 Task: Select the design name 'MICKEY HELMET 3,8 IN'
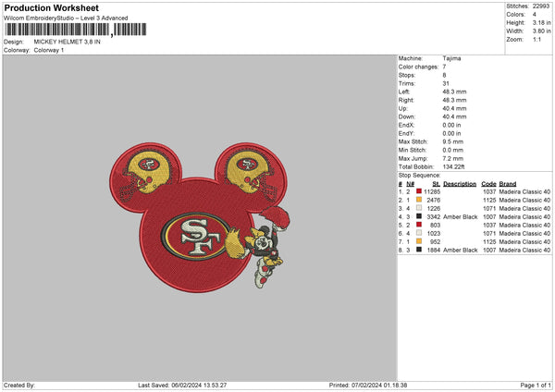point(67,42)
